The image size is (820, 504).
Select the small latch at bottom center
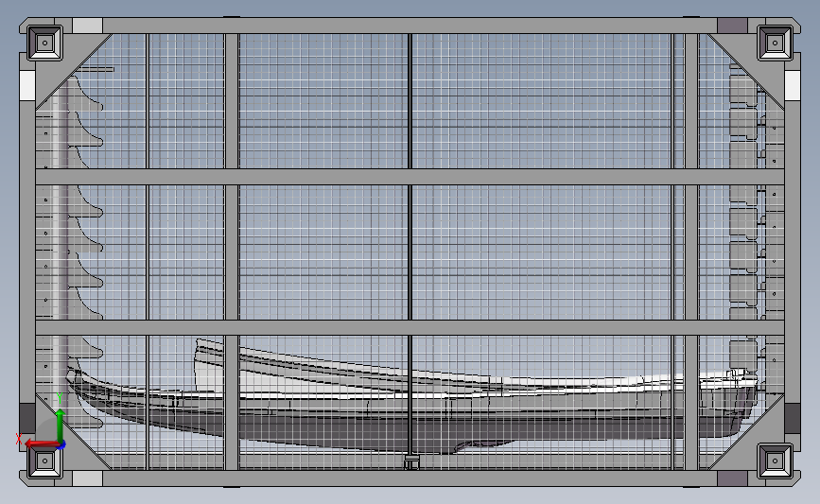(x=411, y=462)
